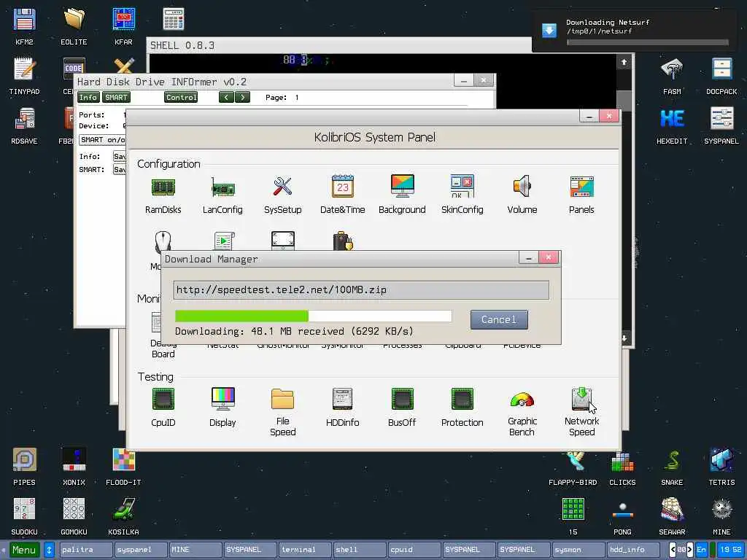Go to next page in HDD INFOrmer
This screenshot has width=747, height=560.
pyautogui.click(x=242, y=97)
